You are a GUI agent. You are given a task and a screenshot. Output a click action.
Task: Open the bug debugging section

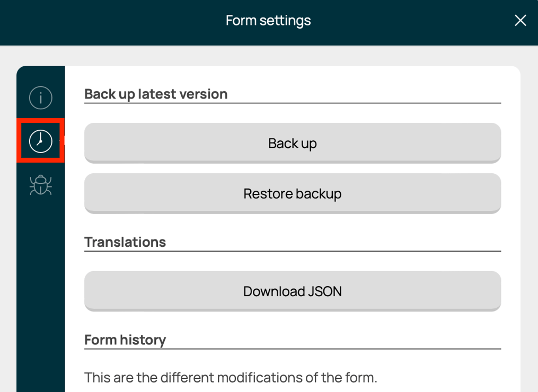coord(40,185)
